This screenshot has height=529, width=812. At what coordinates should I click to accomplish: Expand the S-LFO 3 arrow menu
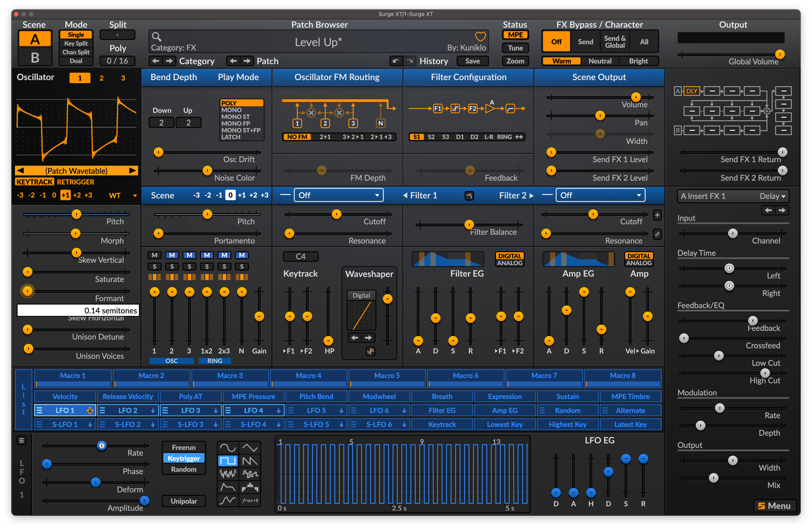point(216,424)
